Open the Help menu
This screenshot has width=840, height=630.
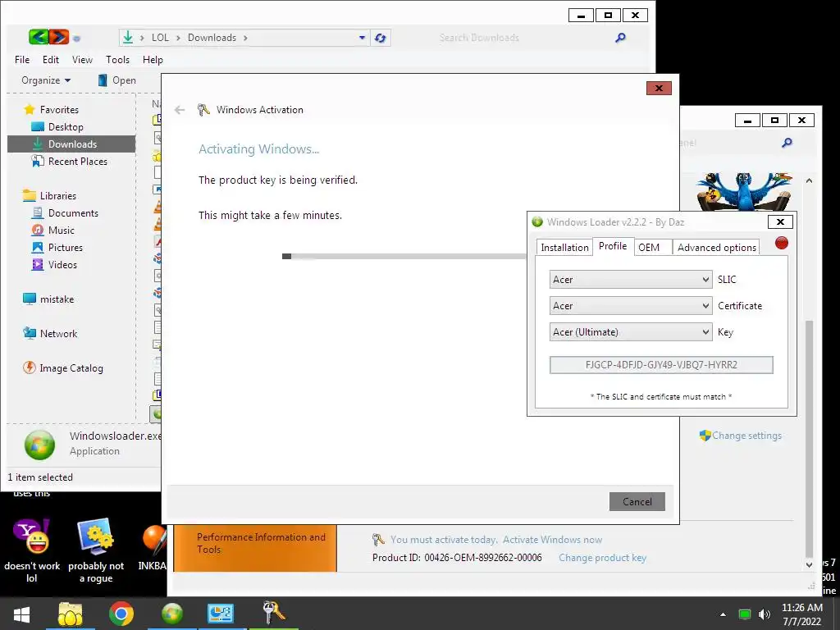pyautogui.click(x=153, y=59)
